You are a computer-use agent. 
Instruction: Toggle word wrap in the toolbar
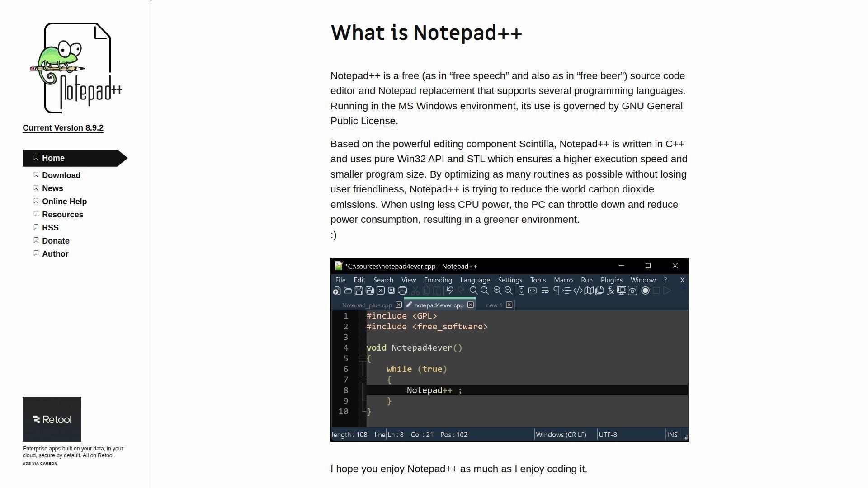tap(544, 291)
